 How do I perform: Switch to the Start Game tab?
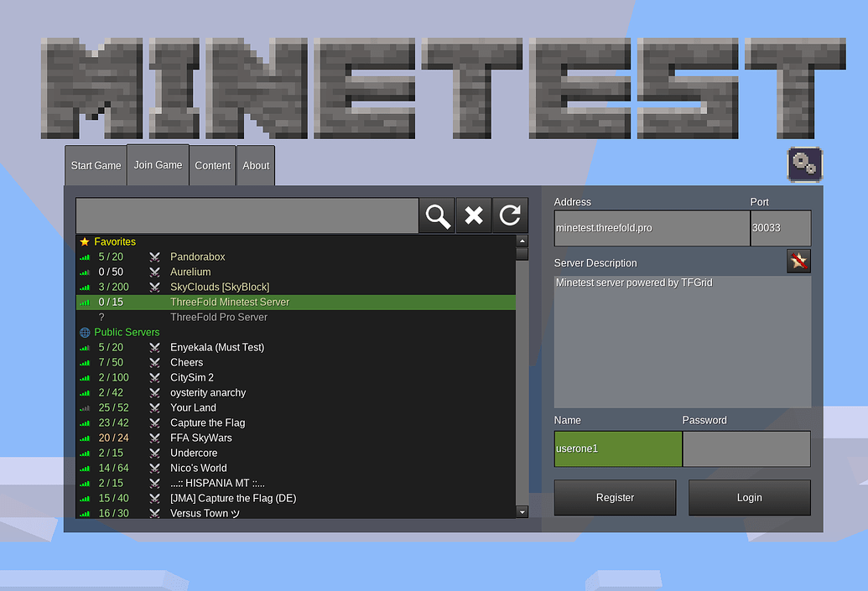tap(96, 166)
